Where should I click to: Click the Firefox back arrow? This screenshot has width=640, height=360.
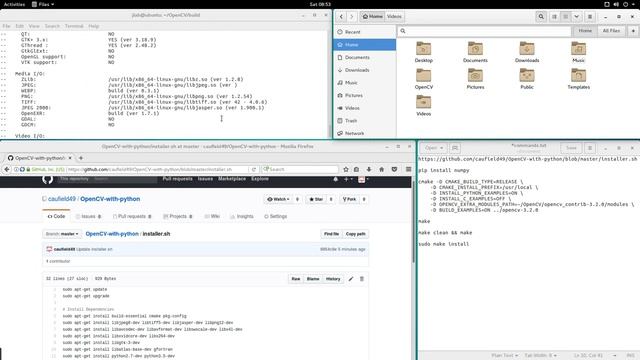(x=7, y=169)
